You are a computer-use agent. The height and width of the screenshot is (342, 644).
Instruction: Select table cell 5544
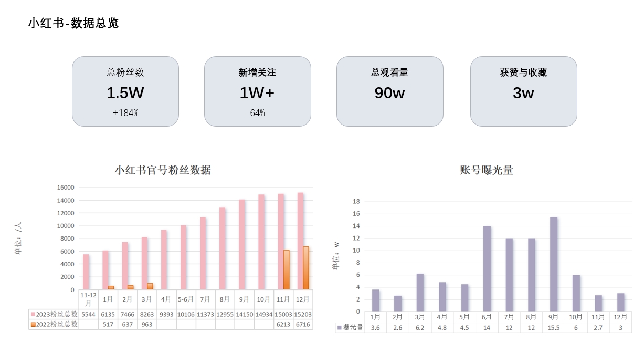pyautogui.click(x=89, y=314)
